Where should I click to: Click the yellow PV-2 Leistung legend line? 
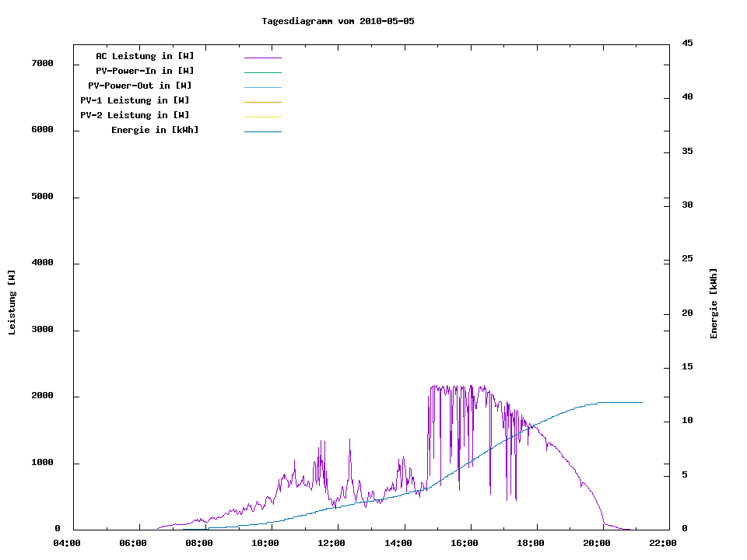pyautogui.click(x=262, y=117)
